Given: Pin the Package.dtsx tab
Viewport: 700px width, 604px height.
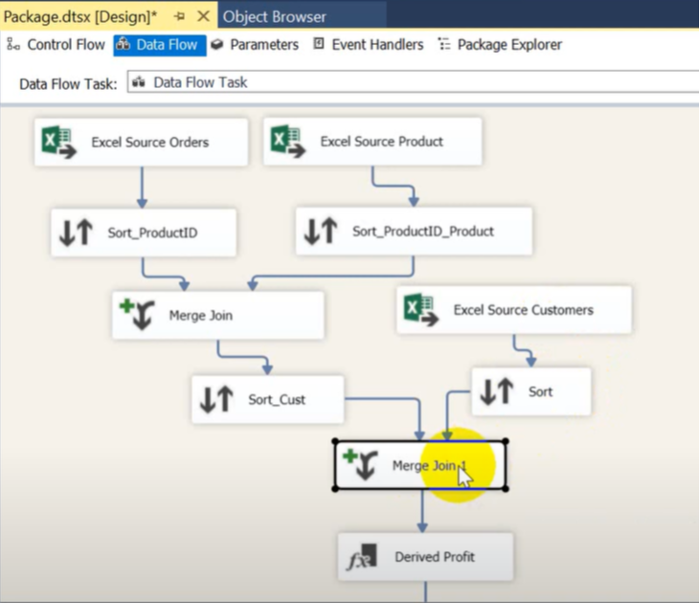Looking at the screenshot, I should click(x=179, y=16).
